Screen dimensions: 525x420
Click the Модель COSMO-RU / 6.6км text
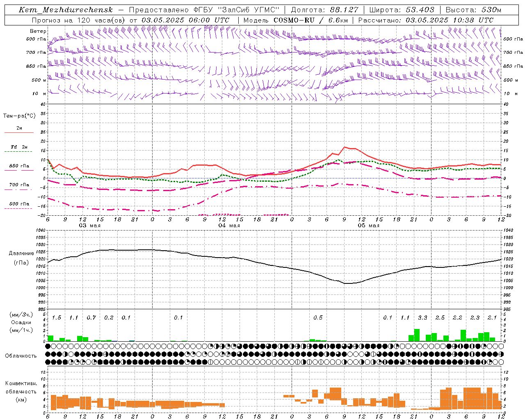tap(295, 20)
